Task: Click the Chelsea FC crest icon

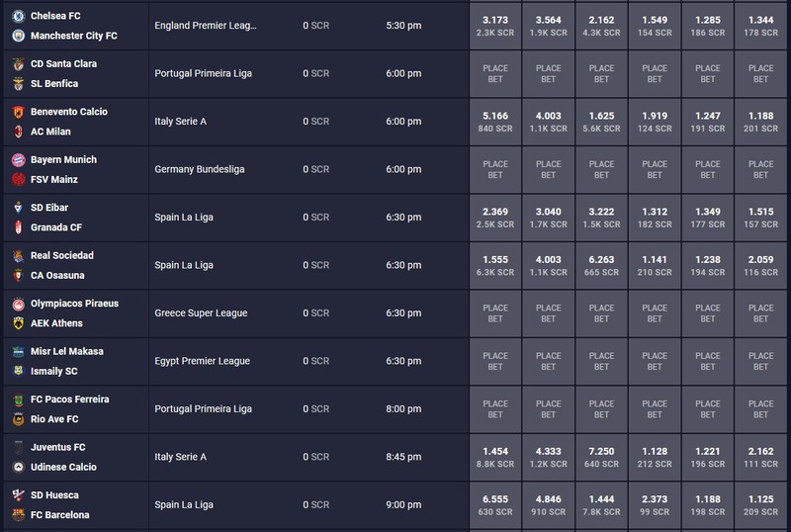Action: pos(19,16)
